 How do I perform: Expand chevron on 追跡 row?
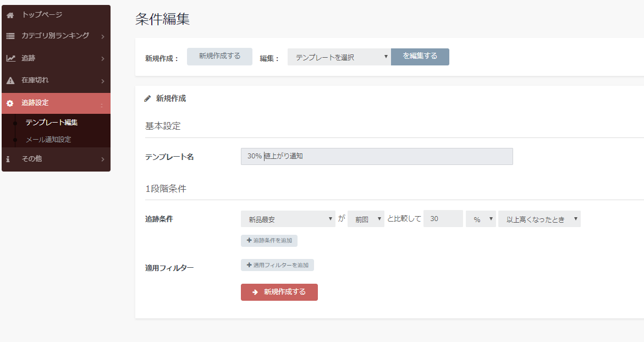click(x=103, y=59)
